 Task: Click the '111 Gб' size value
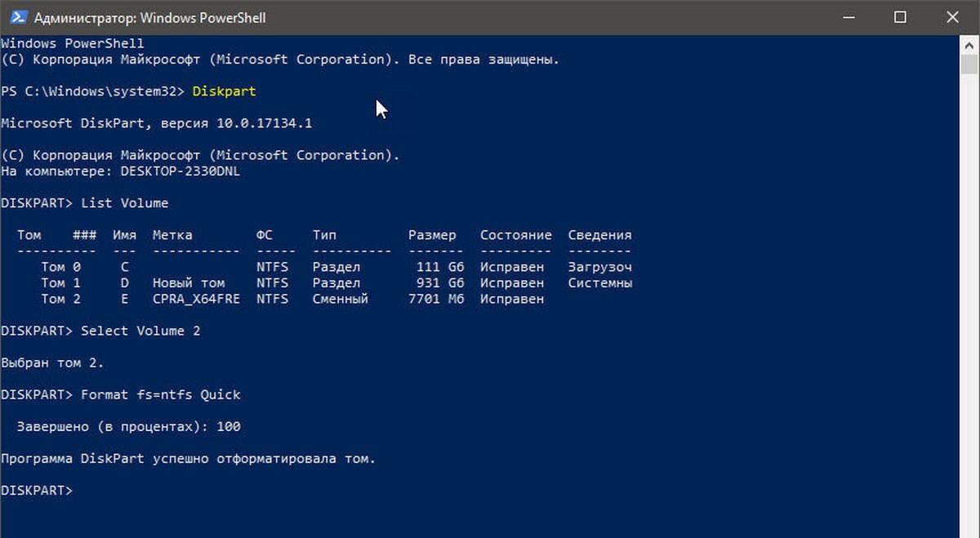[439, 267]
